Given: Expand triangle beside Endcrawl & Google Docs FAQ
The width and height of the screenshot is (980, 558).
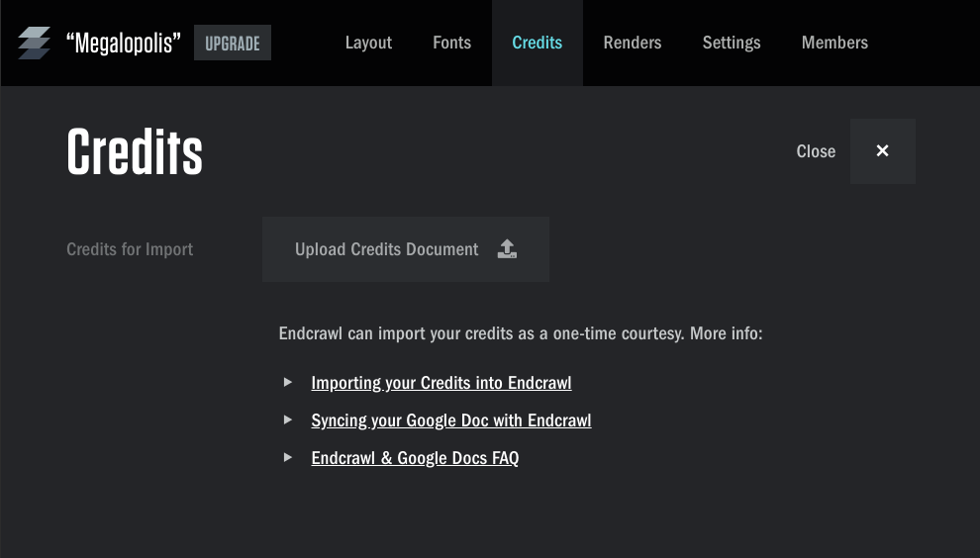Looking at the screenshot, I should [x=287, y=457].
